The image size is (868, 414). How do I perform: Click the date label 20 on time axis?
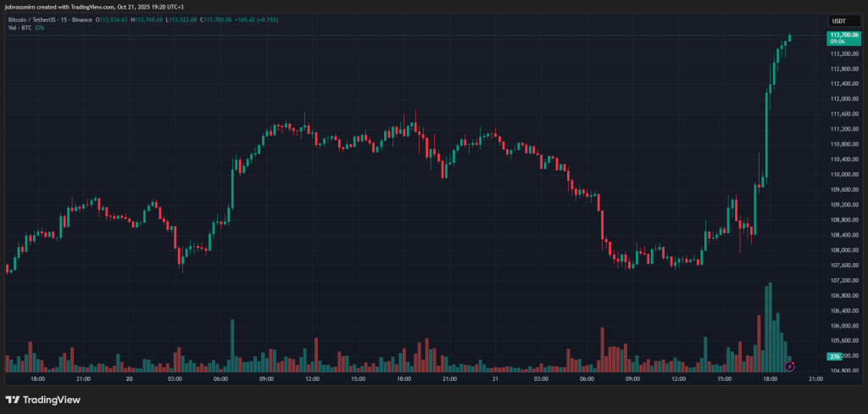point(129,379)
